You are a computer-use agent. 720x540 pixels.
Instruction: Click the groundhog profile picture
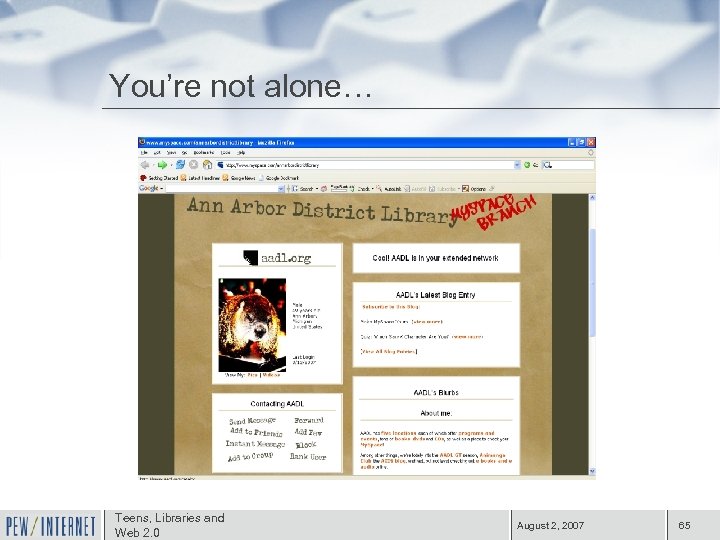pos(252,325)
